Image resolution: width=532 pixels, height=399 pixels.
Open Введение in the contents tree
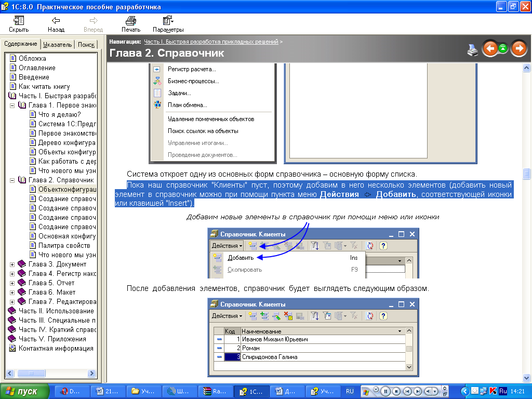coord(34,77)
